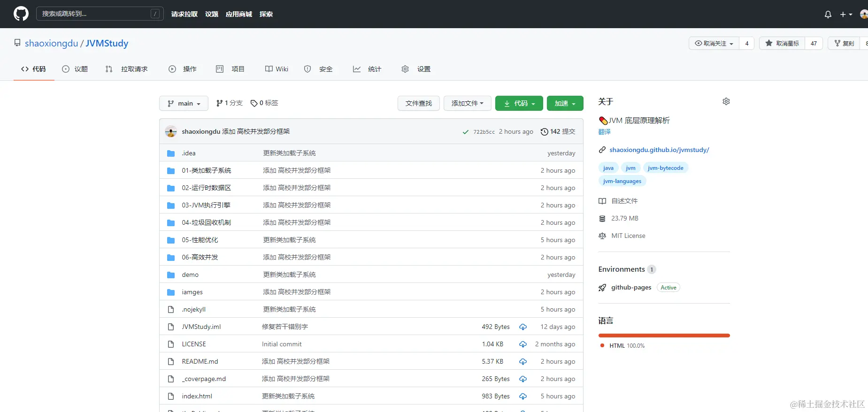Open the 项目 tab
Viewport: 868px width, 412px height.
click(230, 69)
